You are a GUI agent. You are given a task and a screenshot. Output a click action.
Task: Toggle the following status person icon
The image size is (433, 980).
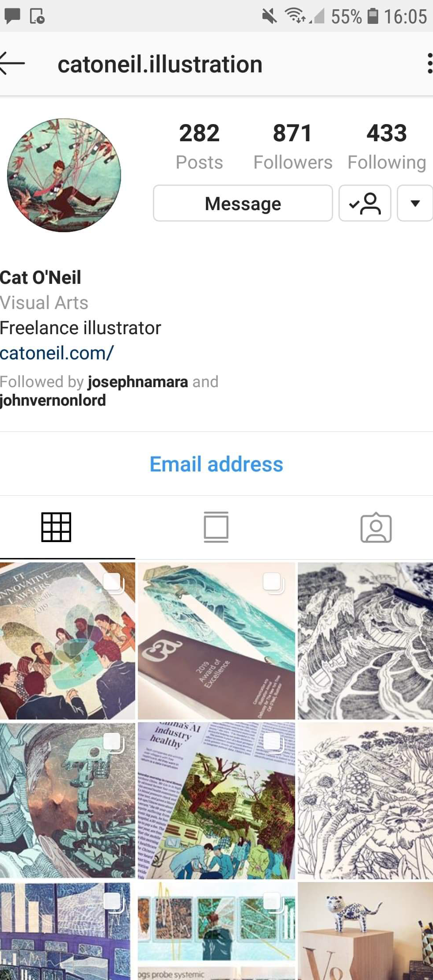tap(365, 203)
